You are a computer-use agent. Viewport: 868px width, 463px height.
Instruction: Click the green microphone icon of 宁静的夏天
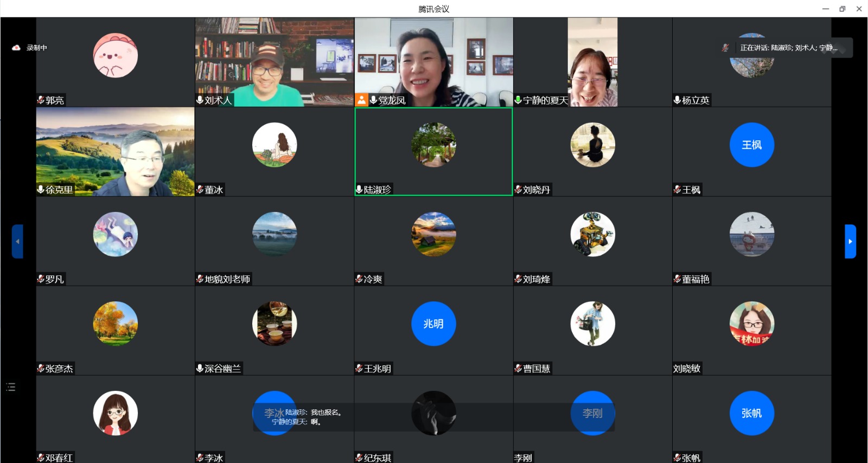point(518,100)
